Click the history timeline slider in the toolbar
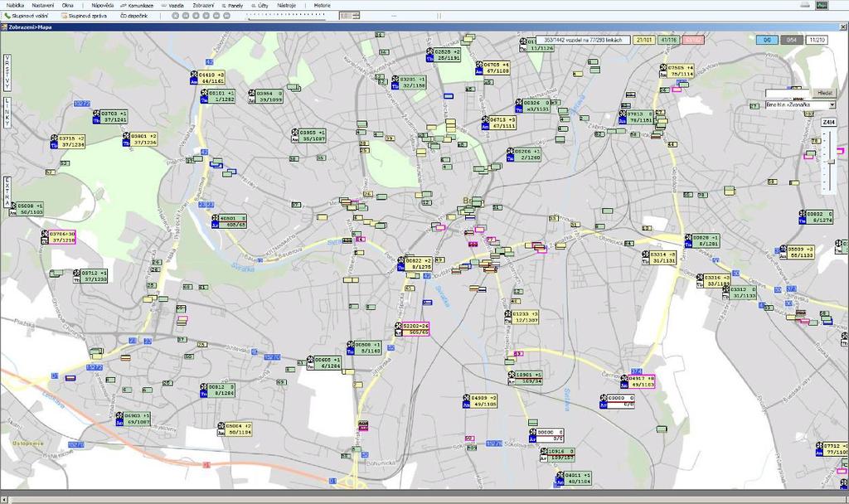 (285, 17)
